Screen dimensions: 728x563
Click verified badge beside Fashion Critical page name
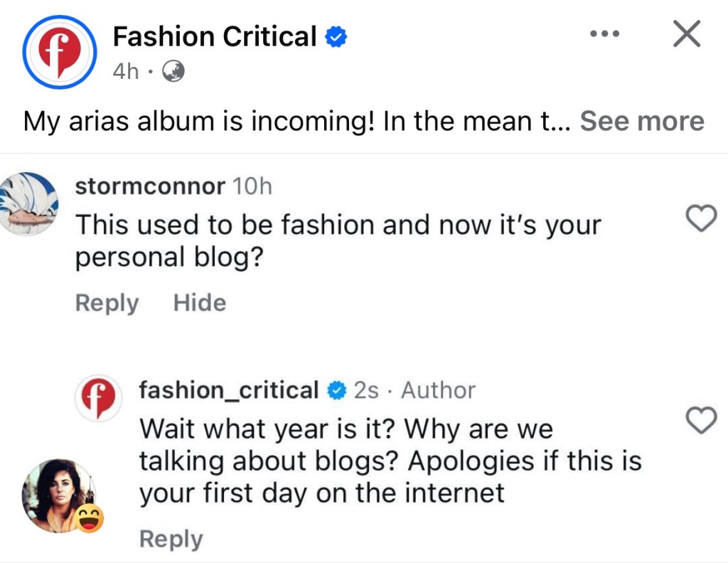(336, 37)
